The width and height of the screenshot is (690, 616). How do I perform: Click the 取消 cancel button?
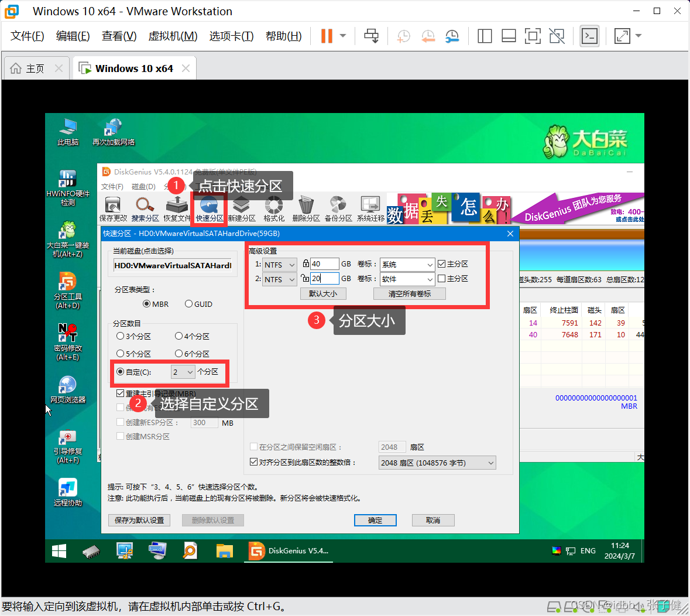click(x=433, y=520)
